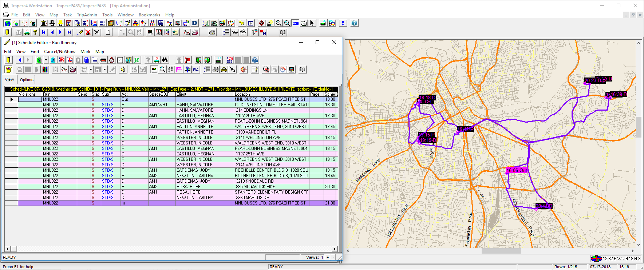
Task: Open the Mark menu in Schedule Editor
Action: tap(86, 52)
